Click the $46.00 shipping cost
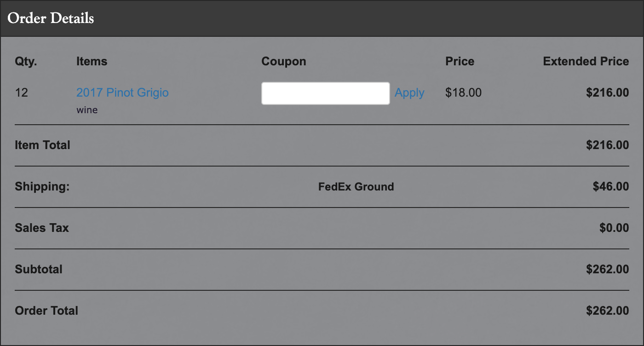The height and width of the screenshot is (346, 644). pos(611,186)
